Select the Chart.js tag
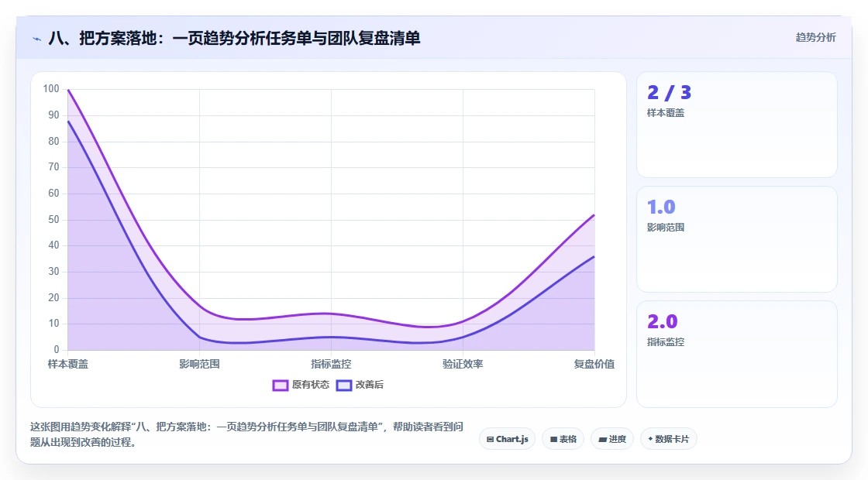This screenshot has width=868, height=480. point(507,439)
